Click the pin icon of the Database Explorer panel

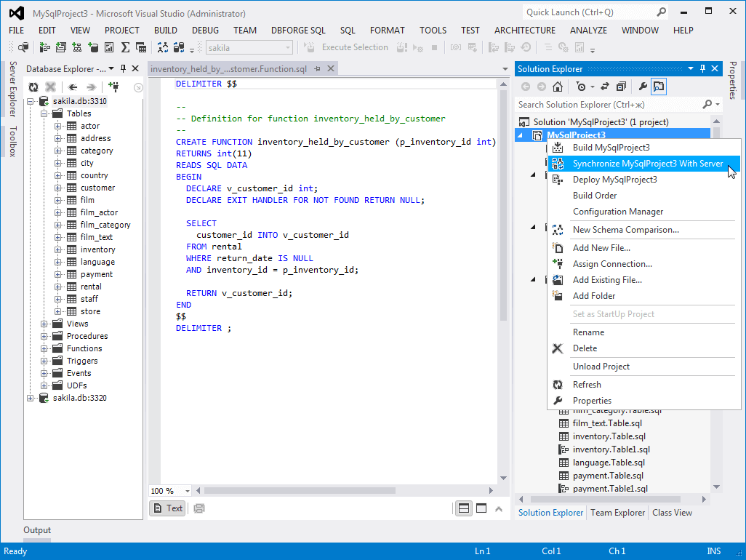coord(123,68)
